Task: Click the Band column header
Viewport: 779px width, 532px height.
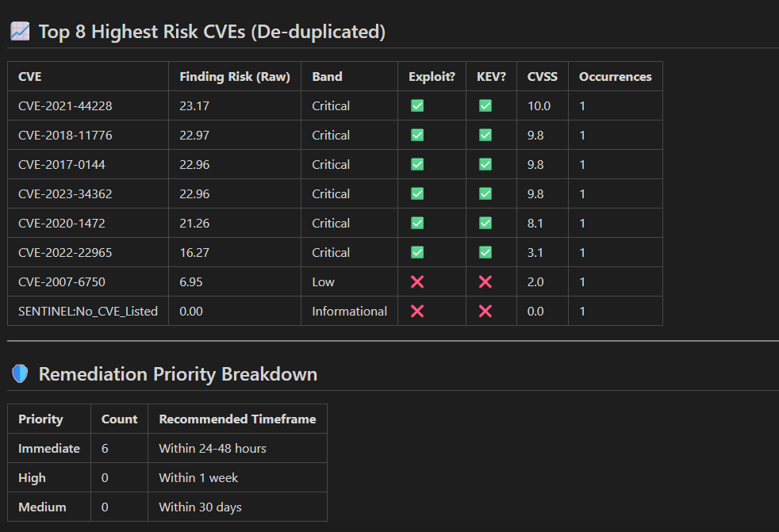Action: coord(327,76)
